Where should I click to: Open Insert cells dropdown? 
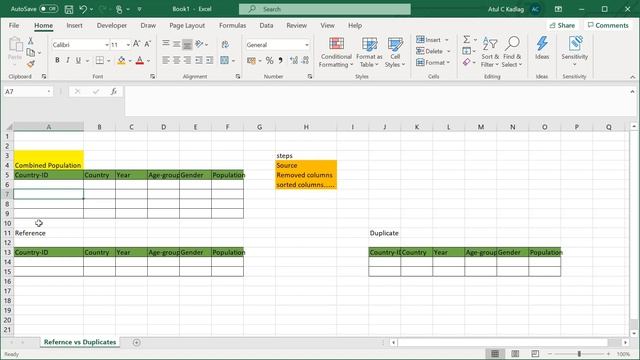tap(447, 40)
